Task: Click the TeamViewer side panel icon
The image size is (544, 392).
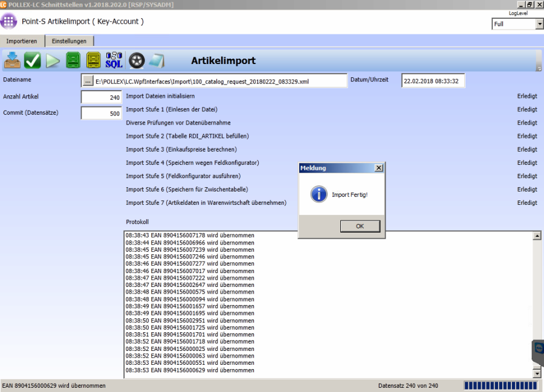Action: point(537,353)
